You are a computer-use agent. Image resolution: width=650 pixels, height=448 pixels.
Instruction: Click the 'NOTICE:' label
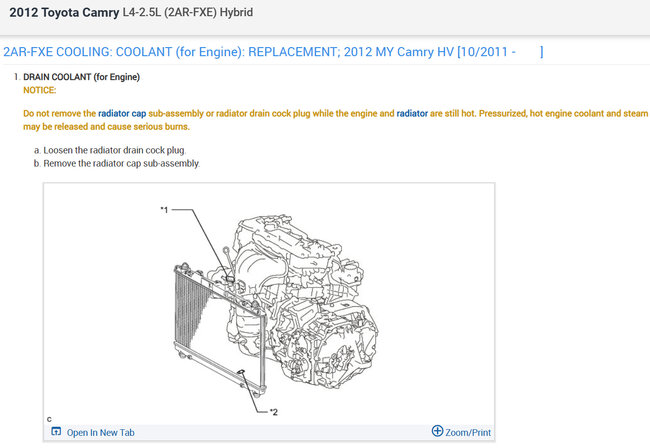click(39, 90)
